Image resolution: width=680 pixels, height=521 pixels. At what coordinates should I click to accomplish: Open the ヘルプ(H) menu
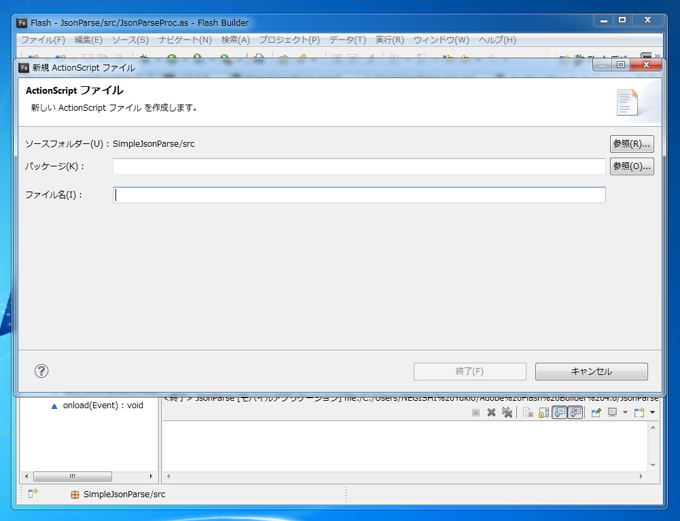click(x=497, y=40)
